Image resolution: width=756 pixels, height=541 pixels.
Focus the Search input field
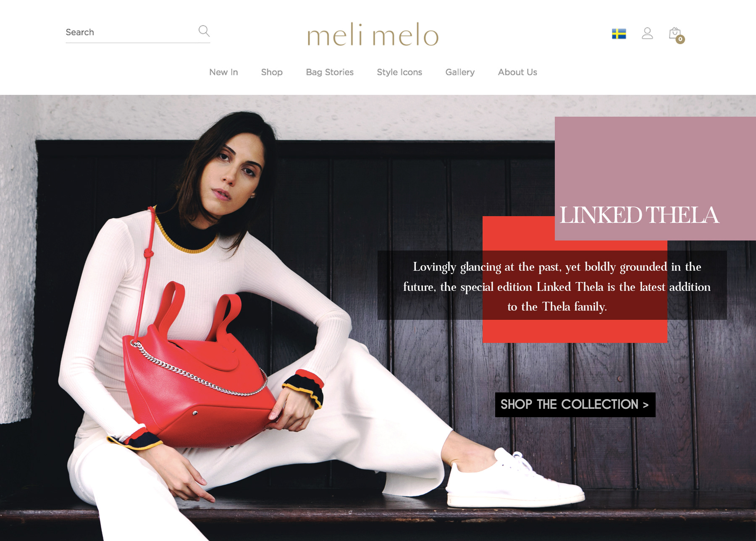tap(130, 32)
